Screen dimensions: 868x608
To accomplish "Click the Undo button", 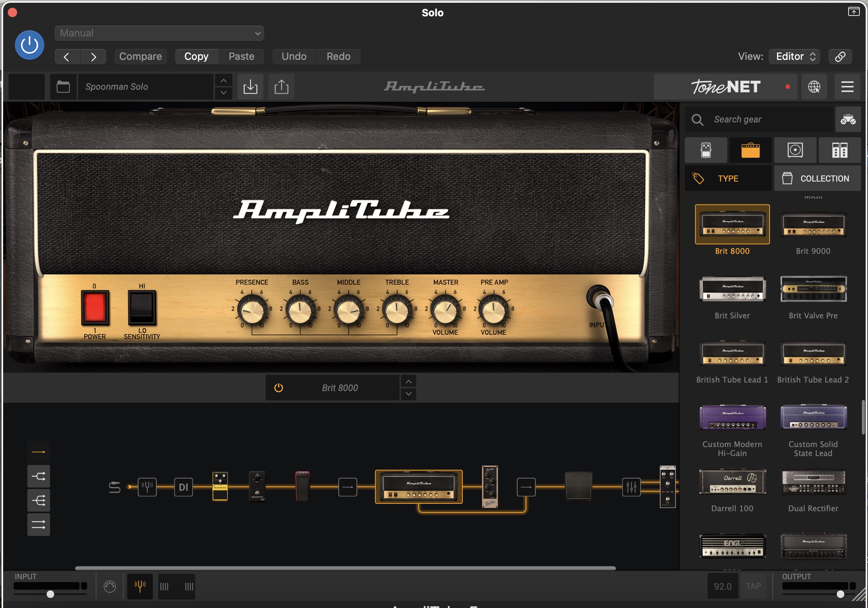I will point(294,57).
